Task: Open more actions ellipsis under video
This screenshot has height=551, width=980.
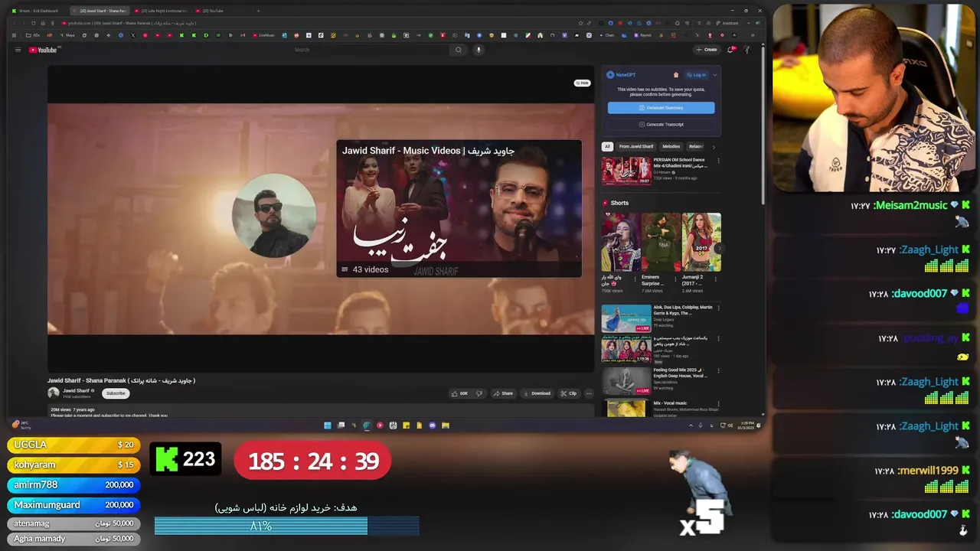Action: (589, 393)
